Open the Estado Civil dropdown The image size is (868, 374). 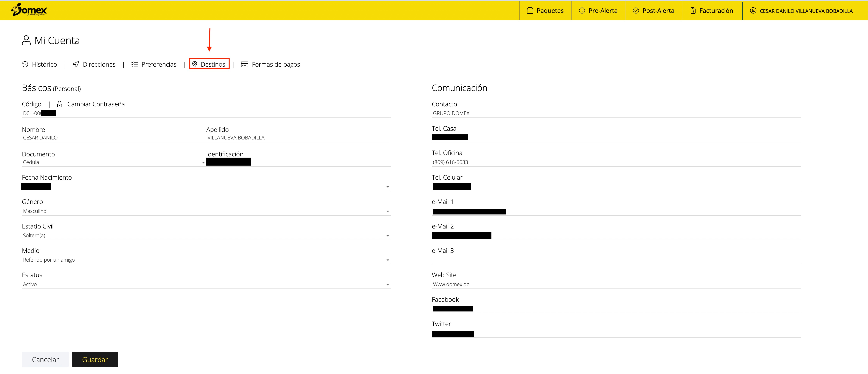pos(206,235)
